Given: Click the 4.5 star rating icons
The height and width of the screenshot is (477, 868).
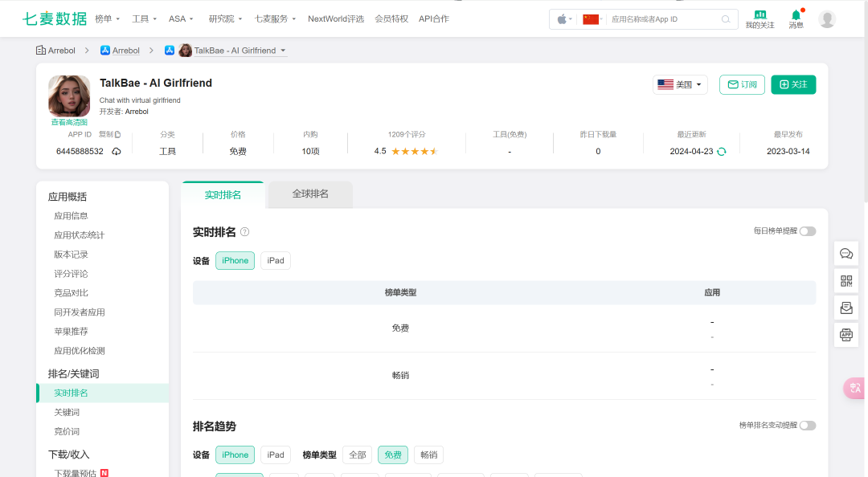Looking at the screenshot, I should (x=415, y=152).
